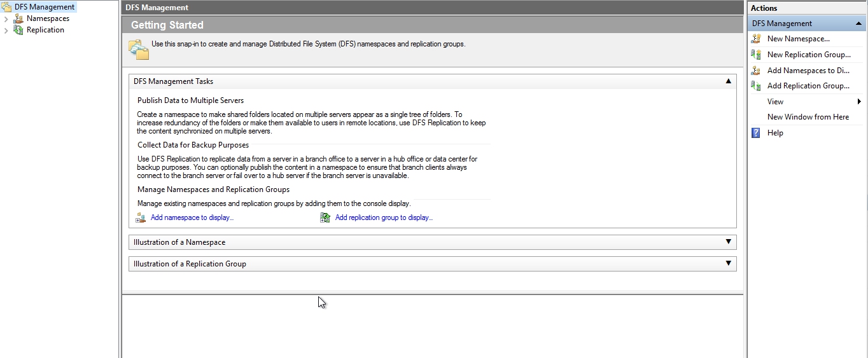Choose New Window from Here action

pos(808,117)
